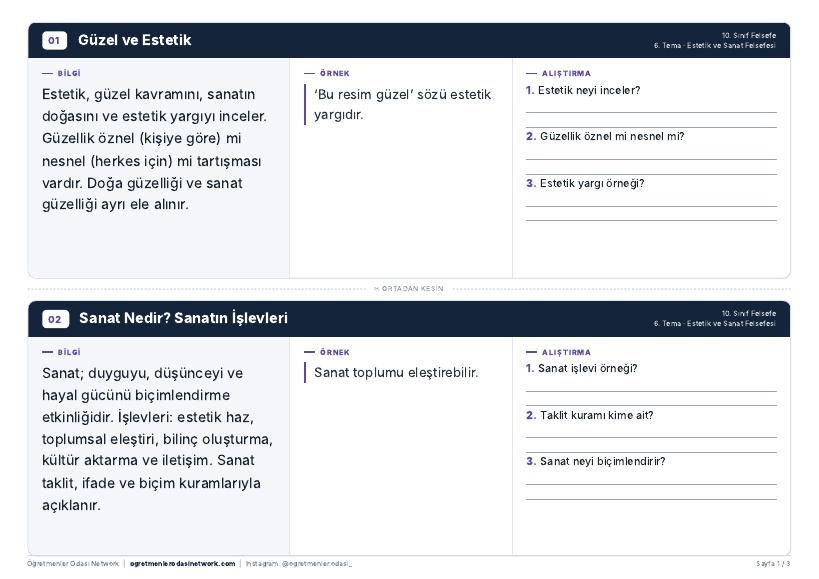This screenshot has height=579, width=819.
Task: Select the 'Sanat Nedir? Sanatın İşlevleri' heading
Action: [x=183, y=318]
